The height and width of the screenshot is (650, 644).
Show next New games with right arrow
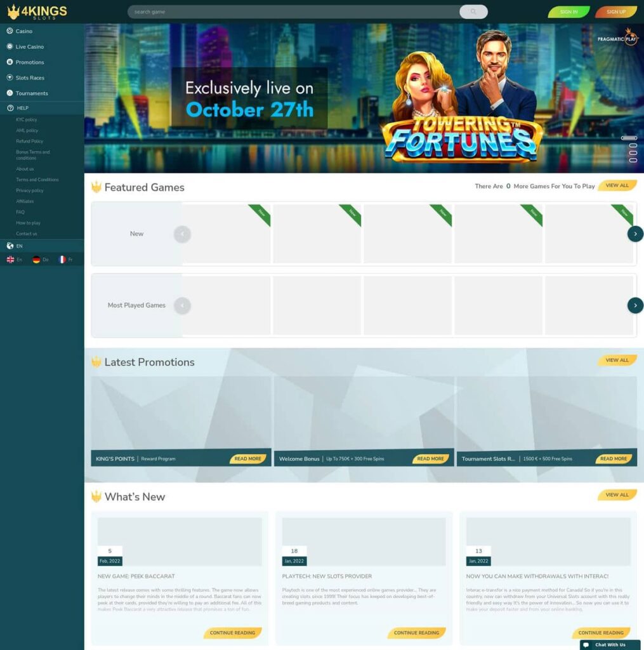point(635,234)
